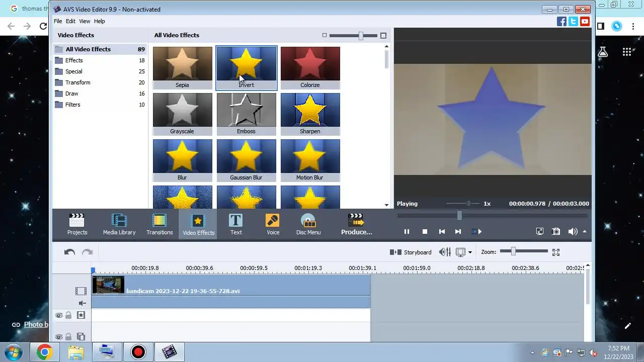644x362 pixels.
Task: Jump to next frame in preview
Action: 458,232
